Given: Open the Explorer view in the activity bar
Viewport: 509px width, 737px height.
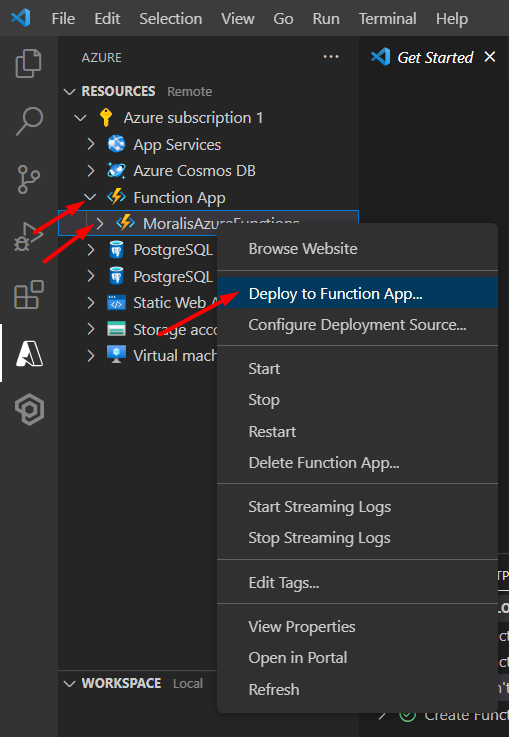Looking at the screenshot, I should (29, 63).
